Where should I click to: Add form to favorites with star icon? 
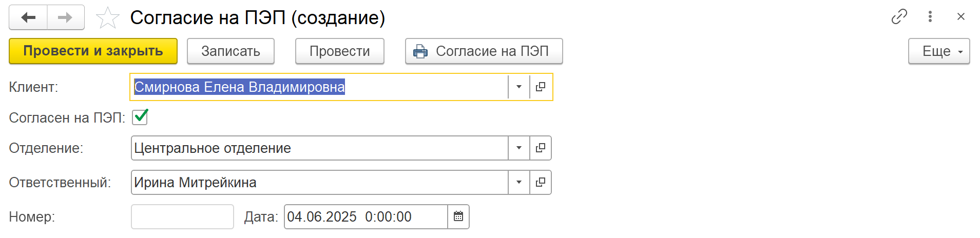tap(108, 18)
